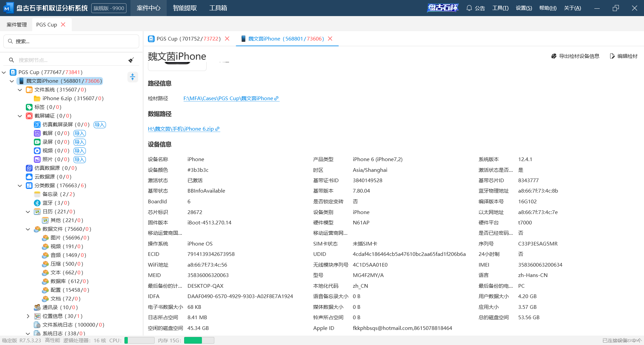Click the 仿真截屏录屏 icon
This screenshot has height=345, width=644.
coord(37,125)
